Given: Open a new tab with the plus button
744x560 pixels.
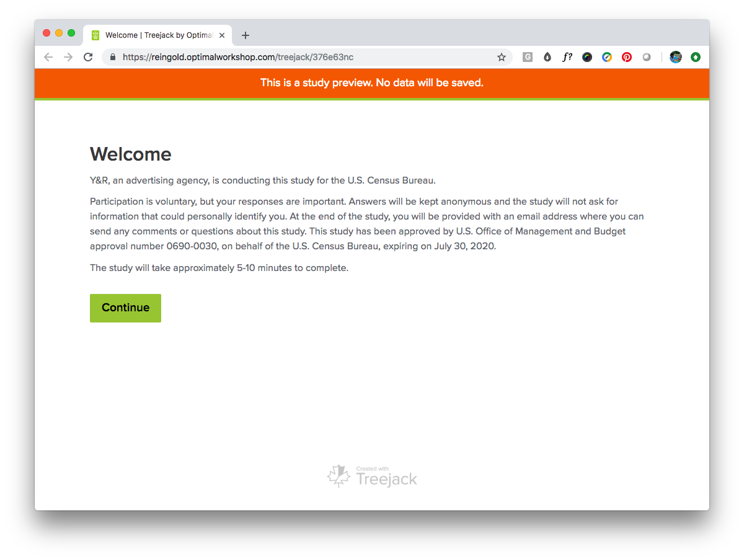Looking at the screenshot, I should click(246, 35).
